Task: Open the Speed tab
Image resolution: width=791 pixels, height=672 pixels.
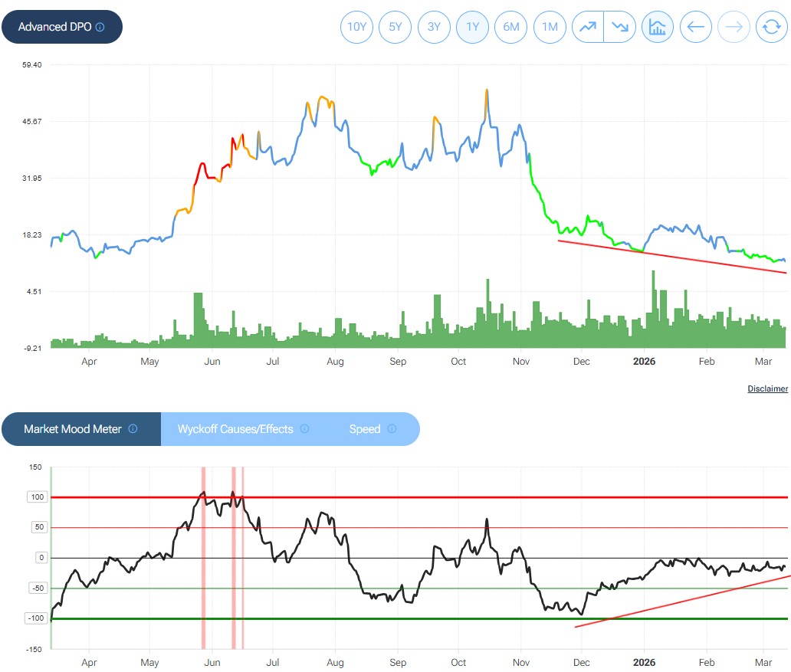Action: pyautogui.click(x=364, y=429)
